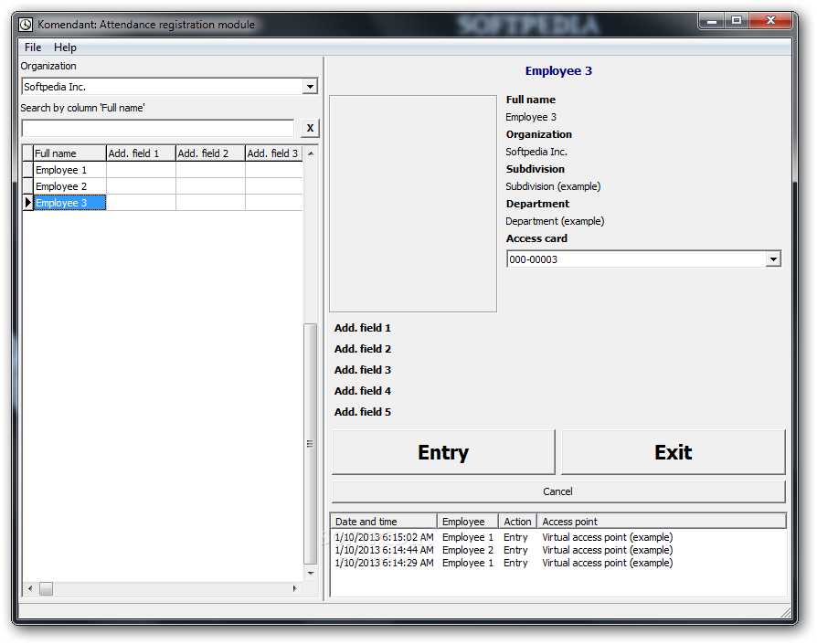Click the 'Add. field 5' detail label
The width and height of the screenshot is (817, 644).
[363, 412]
